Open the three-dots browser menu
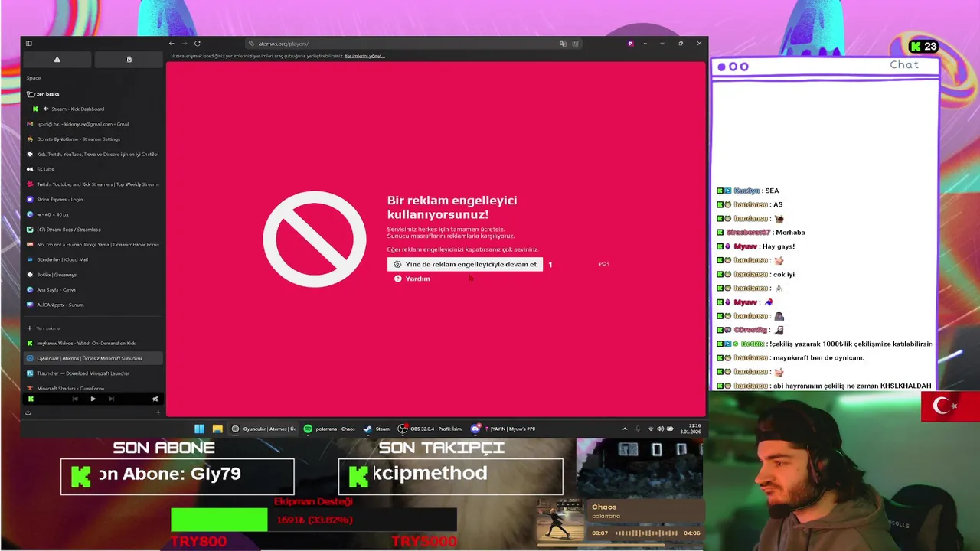The image size is (980, 551). [x=644, y=44]
